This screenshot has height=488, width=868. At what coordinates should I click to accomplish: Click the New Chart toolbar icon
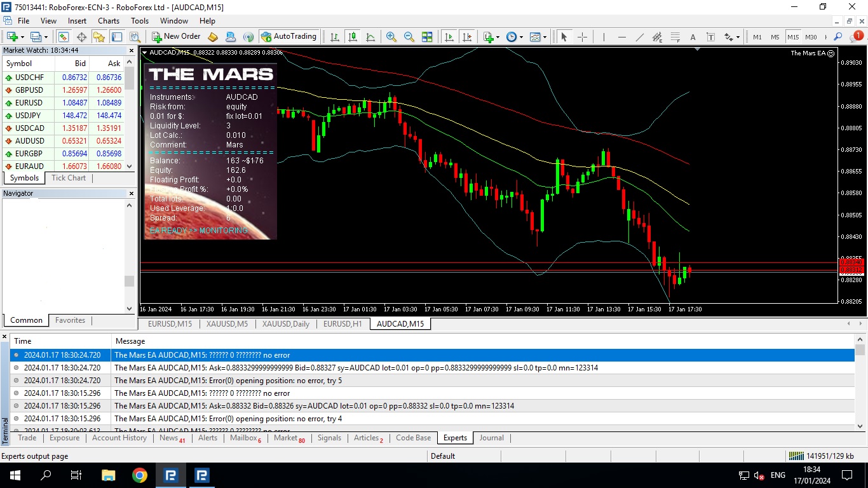[12, 37]
